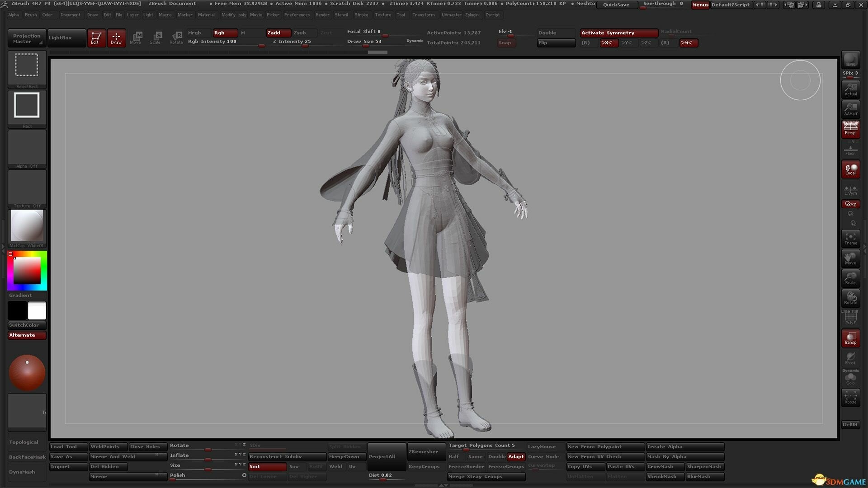The width and height of the screenshot is (868, 488).
Task: Enable Y axis symmetry >Y<
Action: [628, 43]
